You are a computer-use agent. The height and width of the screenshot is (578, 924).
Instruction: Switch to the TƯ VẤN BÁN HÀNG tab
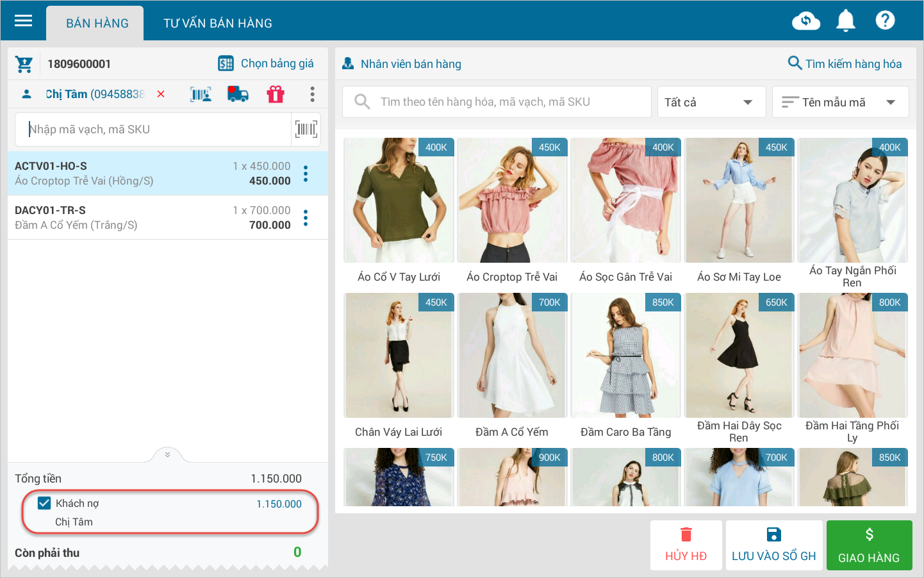click(x=218, y=24)
